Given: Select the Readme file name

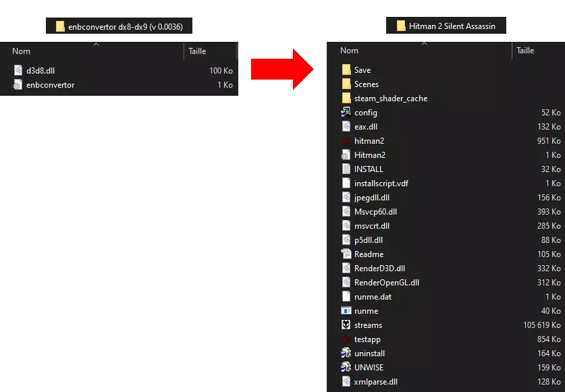Looking at the screenshot, I should [x=369, y=254].
